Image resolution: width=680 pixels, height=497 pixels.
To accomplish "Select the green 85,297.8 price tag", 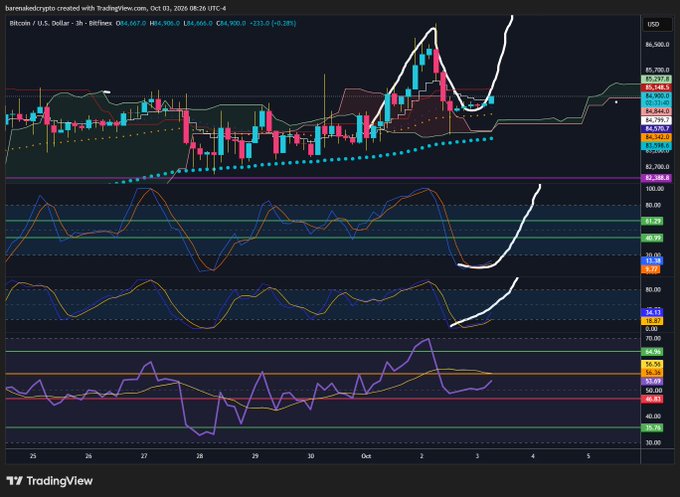I will point(657,79).
